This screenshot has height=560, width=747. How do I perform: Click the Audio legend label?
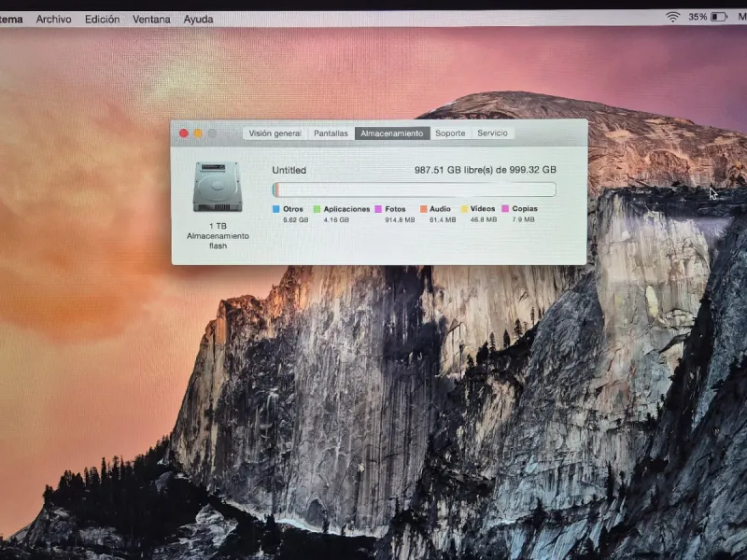[440, 209]
